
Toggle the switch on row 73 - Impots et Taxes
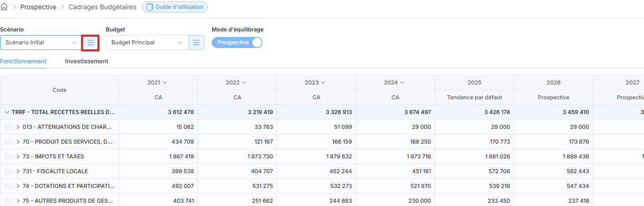tap(9, 157)
